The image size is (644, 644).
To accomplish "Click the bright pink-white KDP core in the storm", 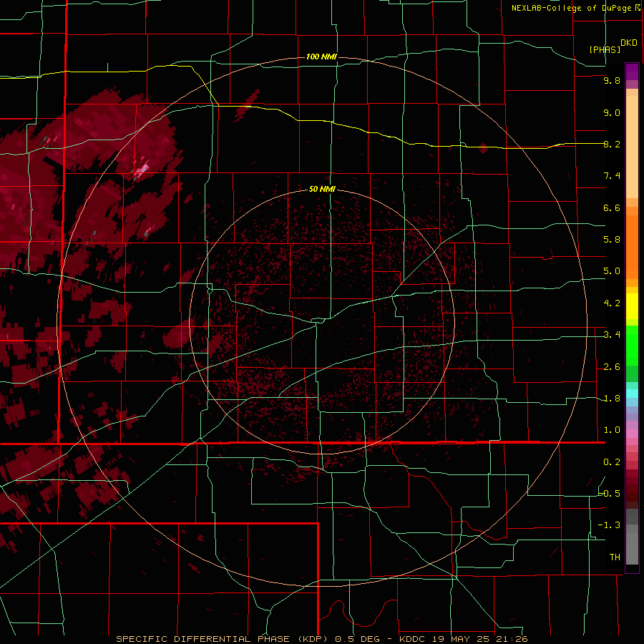I will coord(143,169).
